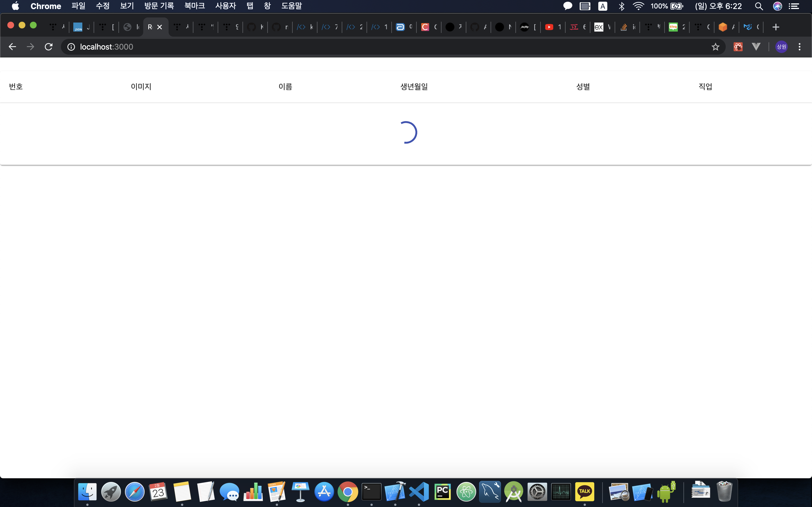Open the React Developer Tools extension icon

pyautogui.click(x=738, y=46)
